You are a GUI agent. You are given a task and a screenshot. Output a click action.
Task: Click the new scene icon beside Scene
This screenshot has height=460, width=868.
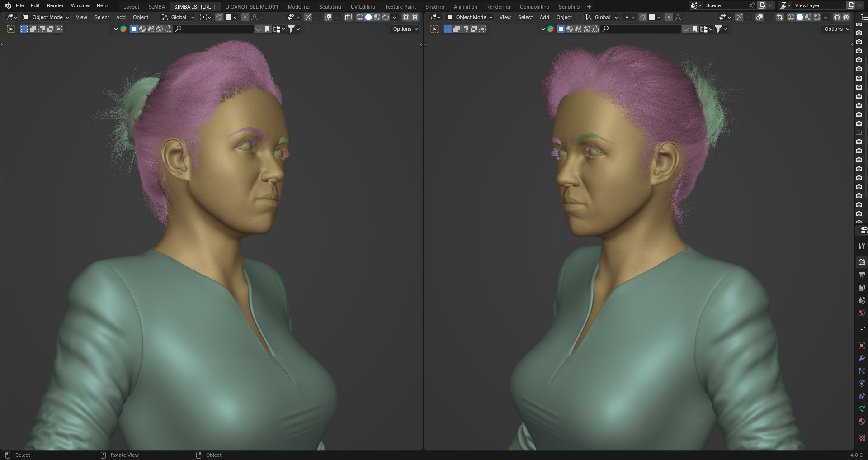762,5
